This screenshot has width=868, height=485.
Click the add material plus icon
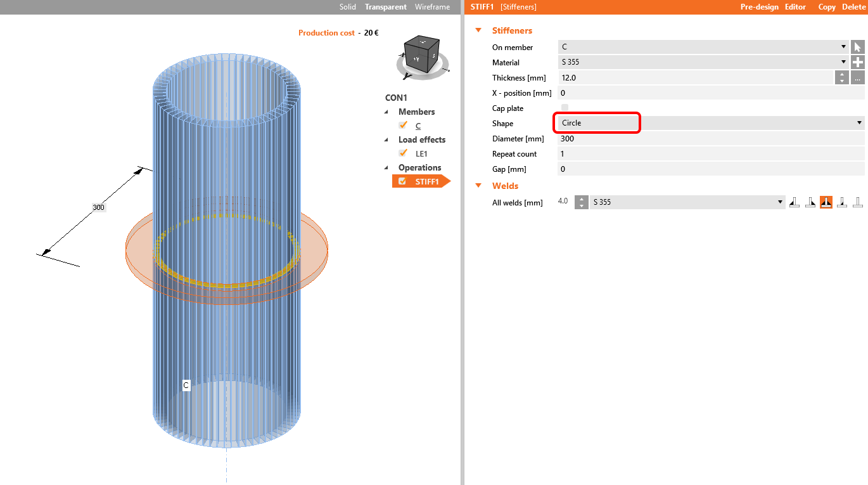pos(857,62)
